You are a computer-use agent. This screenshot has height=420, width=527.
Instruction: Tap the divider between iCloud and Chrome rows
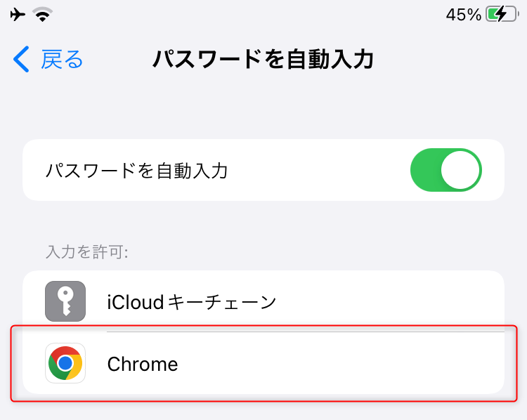click(306, 332)
